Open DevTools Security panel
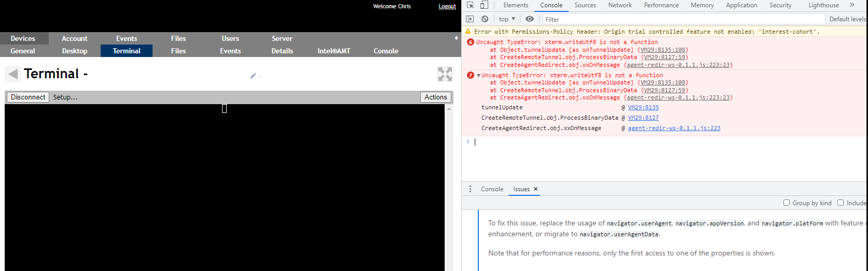The width and height of the screenshot is (868, 271). tap(780, 5)
